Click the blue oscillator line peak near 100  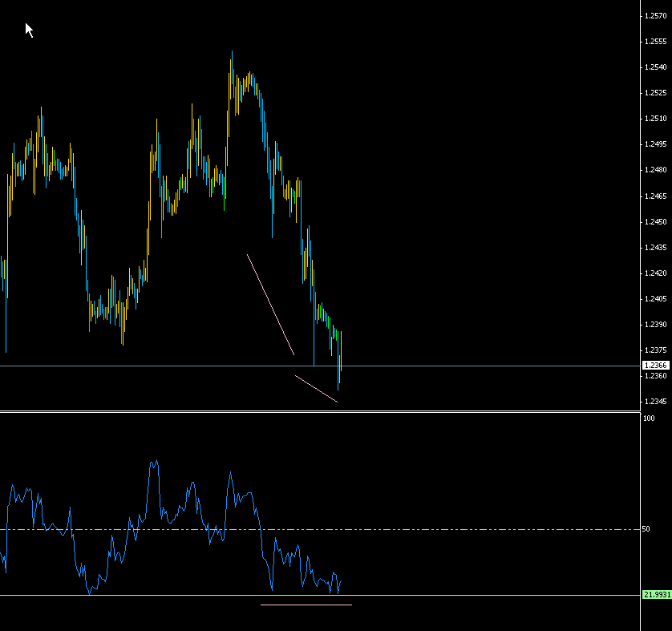[157, 460]
